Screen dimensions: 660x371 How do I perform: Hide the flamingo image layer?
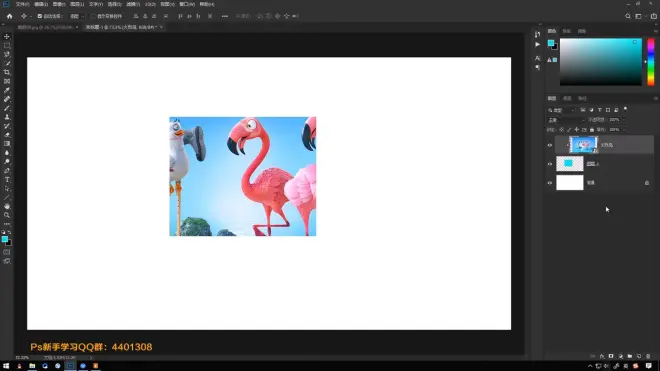[x=550, y=145]
